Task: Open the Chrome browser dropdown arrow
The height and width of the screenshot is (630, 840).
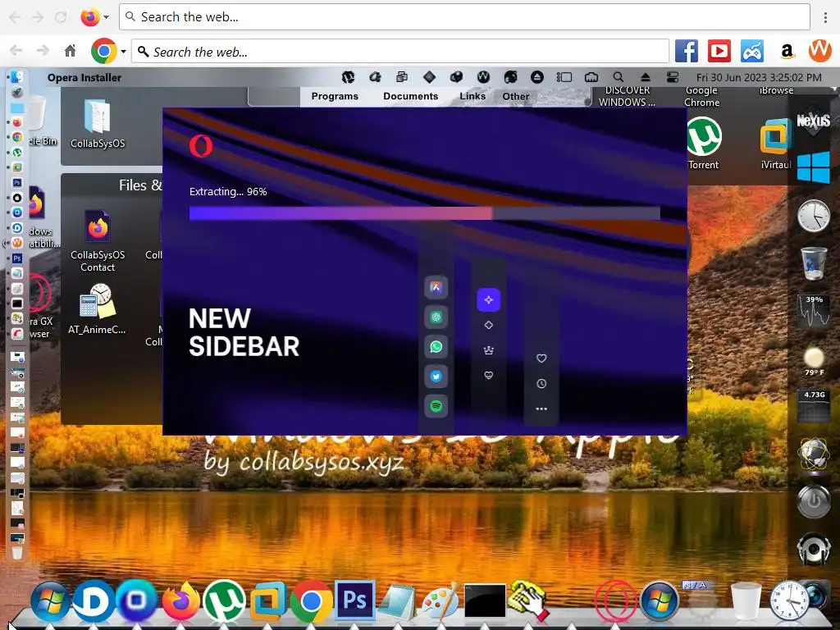Action: click(123, 52)
